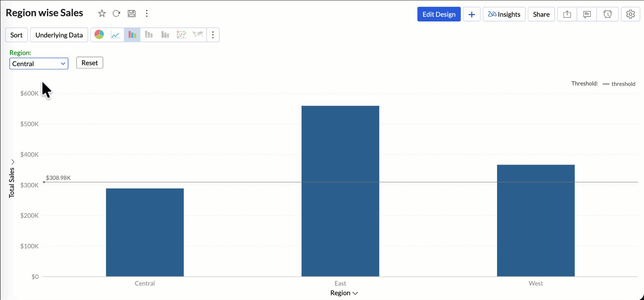Click the Central x-axis label
The height and width of the screenshot is (300, 644).
coord(145,283)
